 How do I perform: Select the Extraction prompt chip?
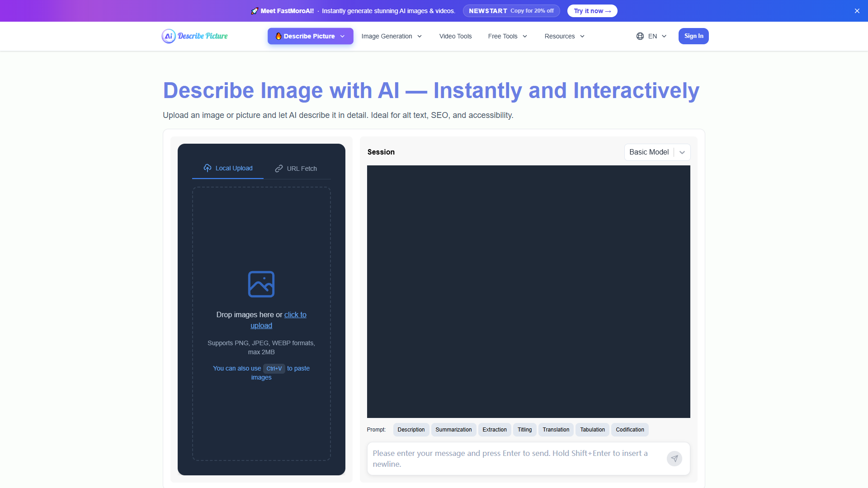click(x=495, y=430)
